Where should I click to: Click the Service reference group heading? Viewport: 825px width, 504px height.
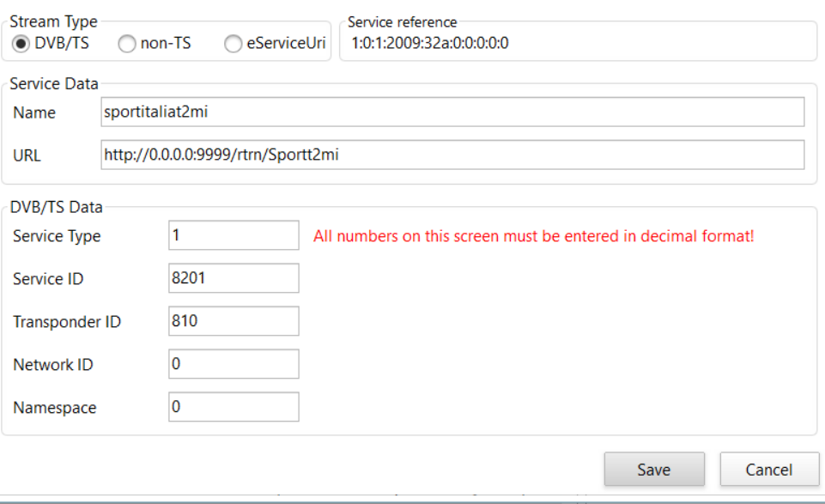pyautogui.click(x=402, y=22)
